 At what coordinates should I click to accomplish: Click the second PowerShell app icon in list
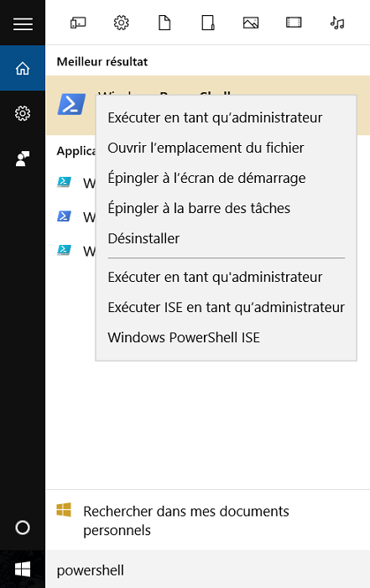(x=64, y=216)
